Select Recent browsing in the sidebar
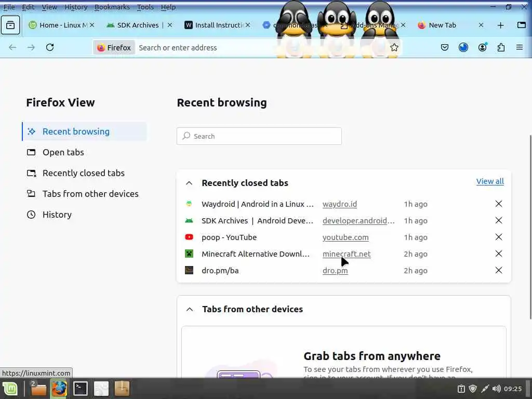The image size is (532, 399). click(85, 131)
